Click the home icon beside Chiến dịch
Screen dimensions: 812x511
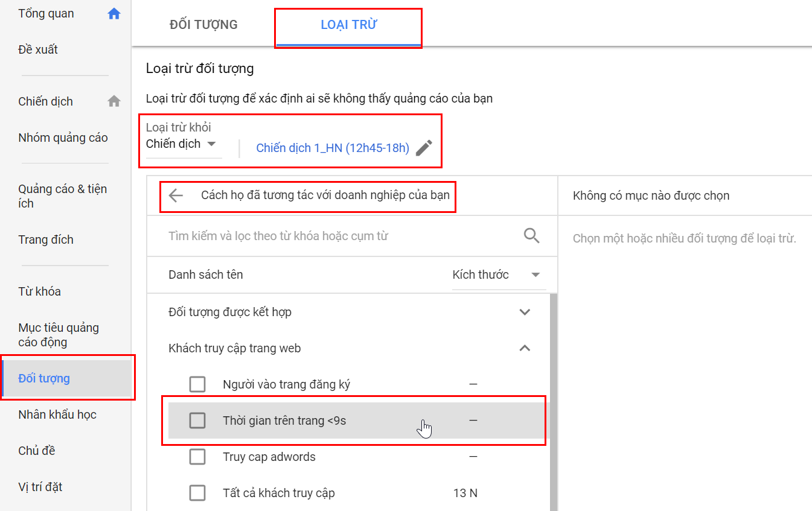(x=114, y=101)
